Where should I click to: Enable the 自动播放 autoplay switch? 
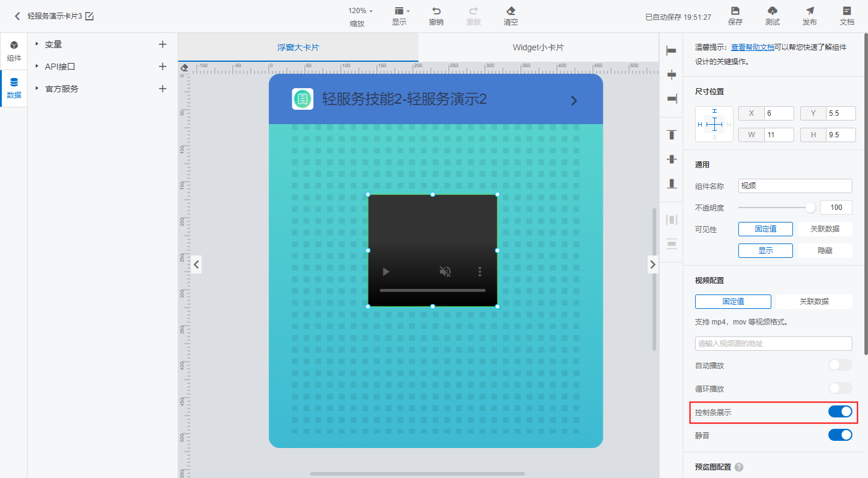[840, 365]
